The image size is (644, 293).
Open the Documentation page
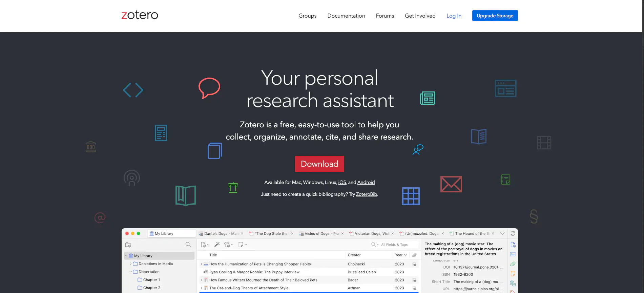(346, 16)
